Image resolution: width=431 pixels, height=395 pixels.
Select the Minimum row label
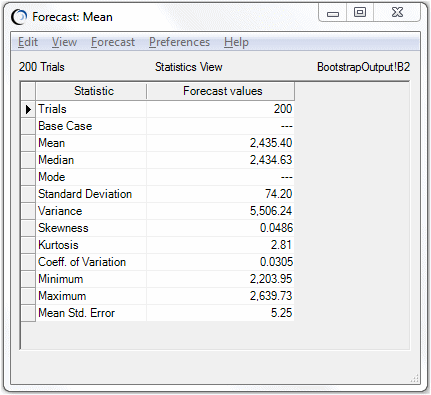61,279
